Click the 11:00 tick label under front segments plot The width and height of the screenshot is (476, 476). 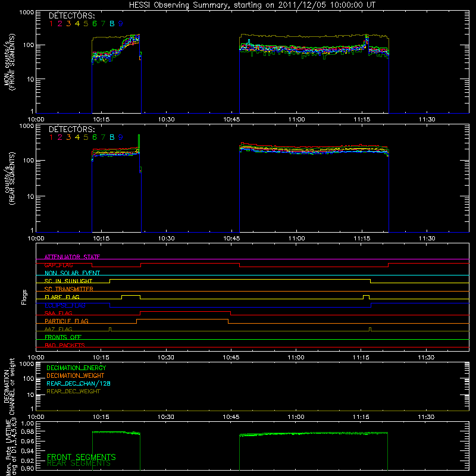click(296, 120)
